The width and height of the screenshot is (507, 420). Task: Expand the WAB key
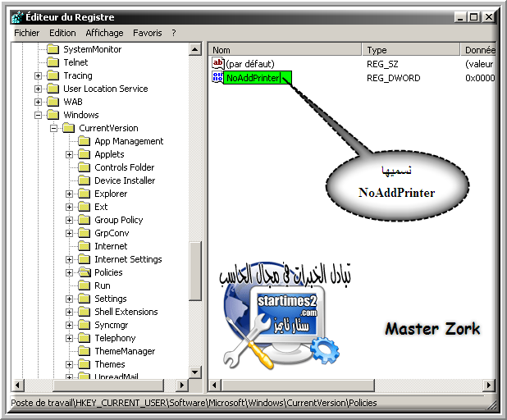tap(39, 102)
